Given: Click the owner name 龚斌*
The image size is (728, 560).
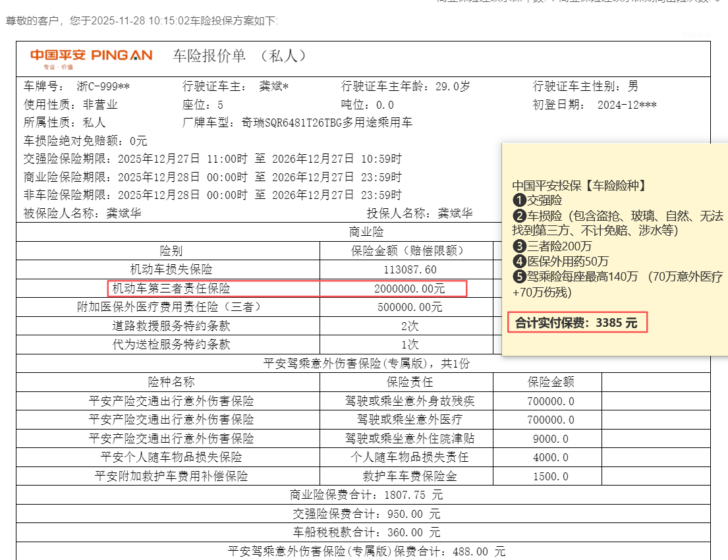Looking at the screenshot, I should click(x=274, y=86).
